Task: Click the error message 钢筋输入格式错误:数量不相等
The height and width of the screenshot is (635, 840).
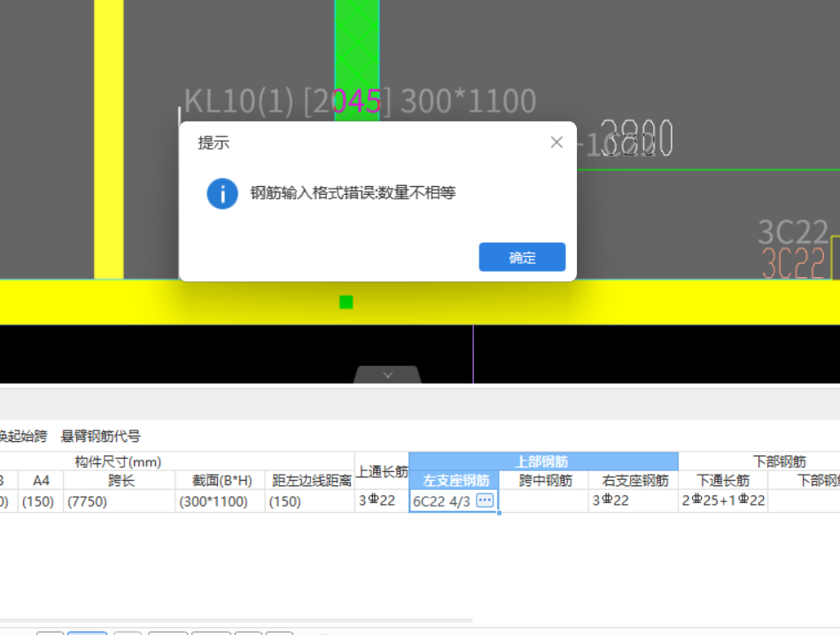Action: coord(353,193)
